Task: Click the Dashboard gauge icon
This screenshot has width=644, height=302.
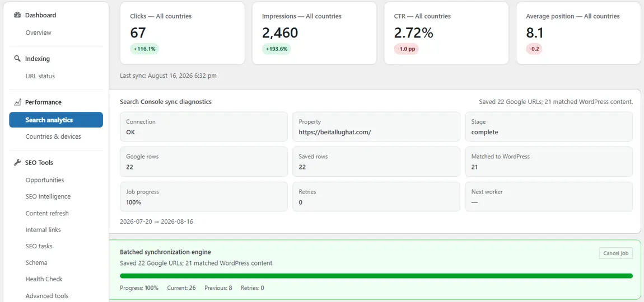Action: (x=17, y=15)
